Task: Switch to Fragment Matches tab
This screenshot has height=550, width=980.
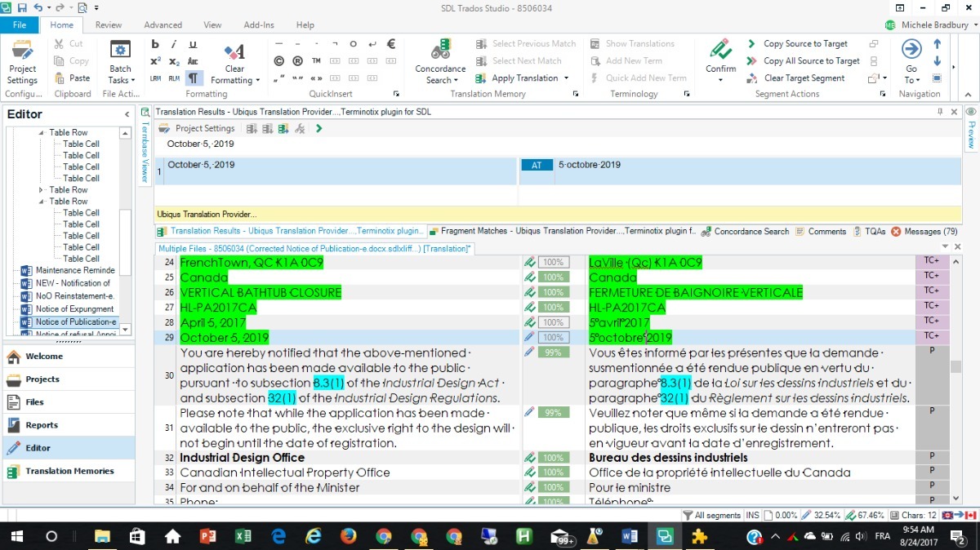Action: pyautogui.click(x=562, y=232)
